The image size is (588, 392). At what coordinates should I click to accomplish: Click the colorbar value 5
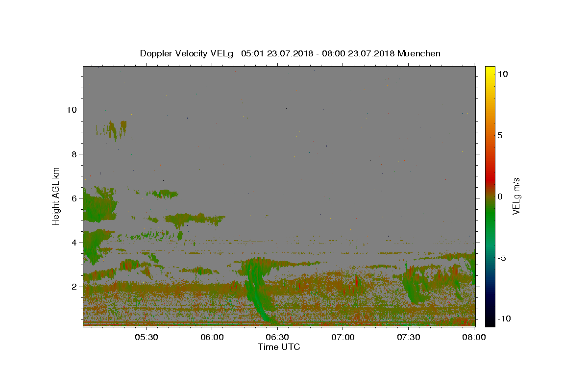coord(500,135)
